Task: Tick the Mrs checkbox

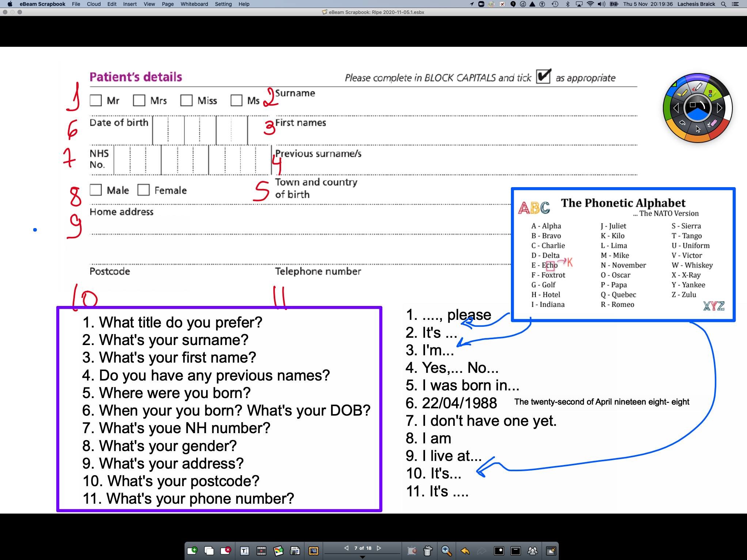Action: [139, 100]
